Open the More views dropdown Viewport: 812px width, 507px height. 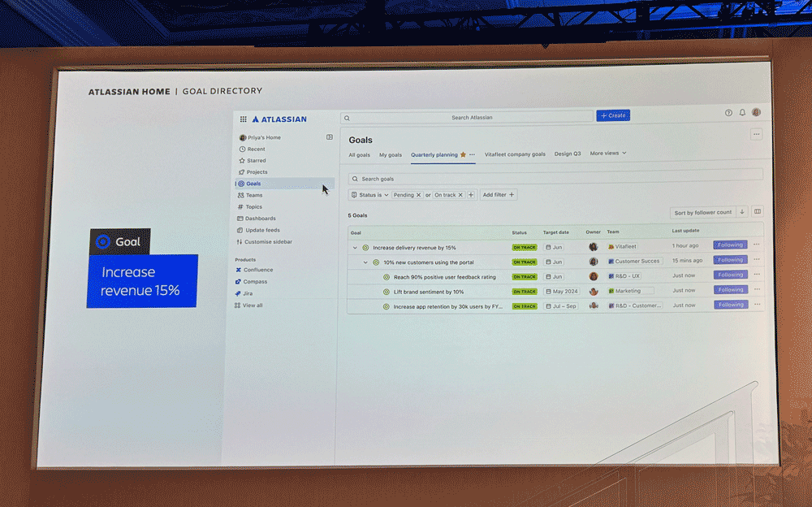(x=608, y=154)
